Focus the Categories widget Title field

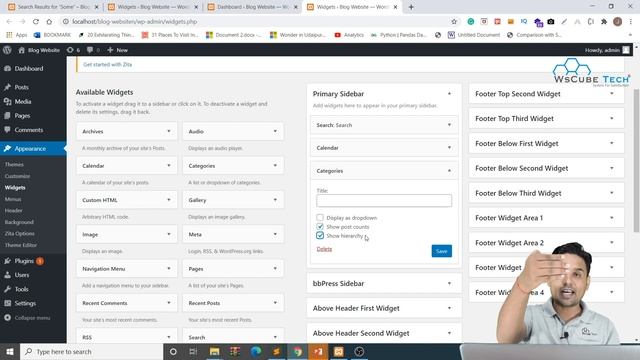pos(384,200)
